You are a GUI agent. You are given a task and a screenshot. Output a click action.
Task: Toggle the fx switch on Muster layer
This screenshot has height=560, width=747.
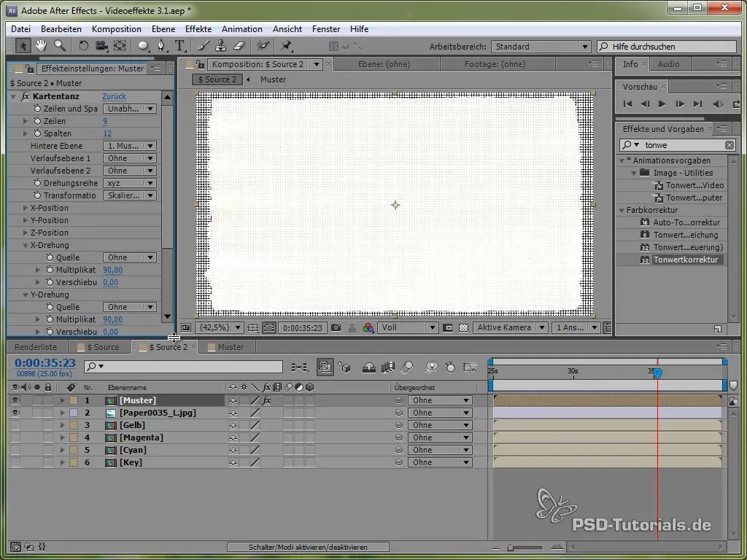[x=267, y=400]
